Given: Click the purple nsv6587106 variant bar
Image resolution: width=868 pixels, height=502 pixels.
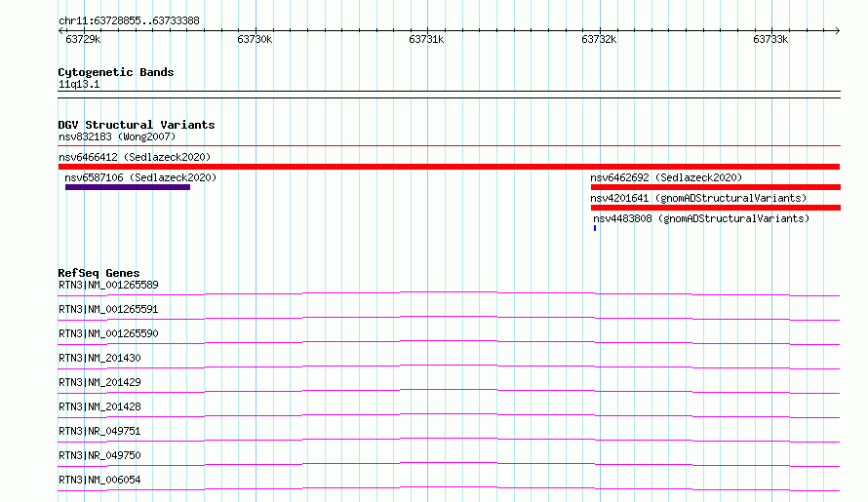Looking at the screenshot, I should pyautogui.click(x=128, y=187).
